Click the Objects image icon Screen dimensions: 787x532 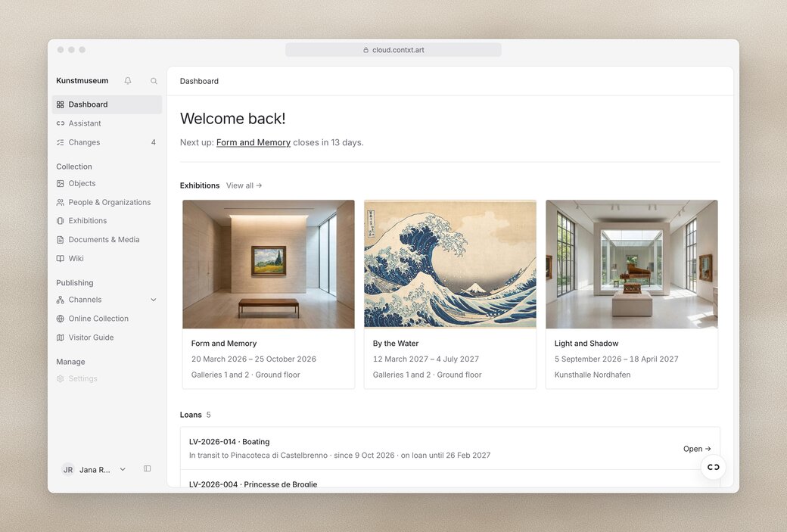tap(61, 184)
